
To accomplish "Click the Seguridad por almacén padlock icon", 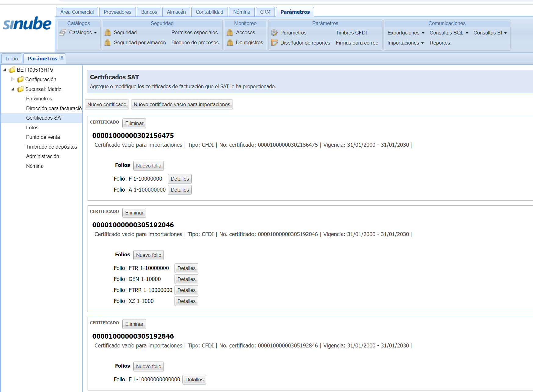I will [108, 42].
